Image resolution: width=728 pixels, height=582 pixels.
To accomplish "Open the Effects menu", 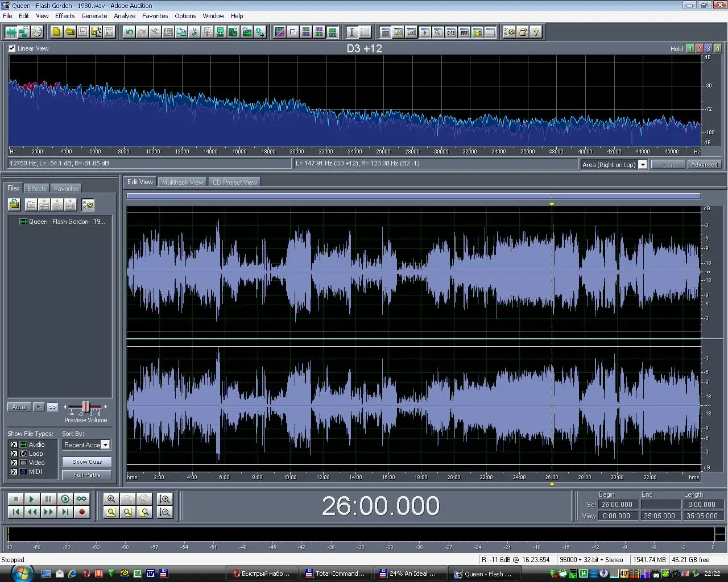I will coord(65,16).
